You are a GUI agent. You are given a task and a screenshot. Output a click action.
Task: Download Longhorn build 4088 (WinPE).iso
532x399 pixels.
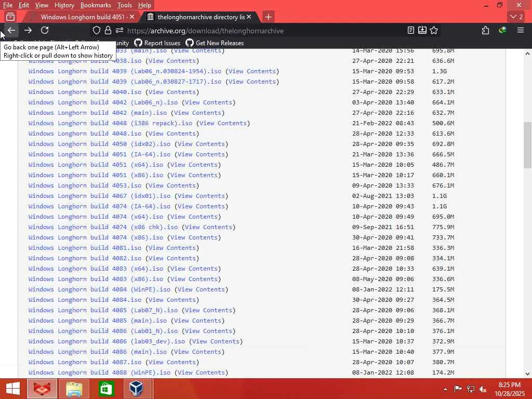pyautogui.click(x=99, y=373)
